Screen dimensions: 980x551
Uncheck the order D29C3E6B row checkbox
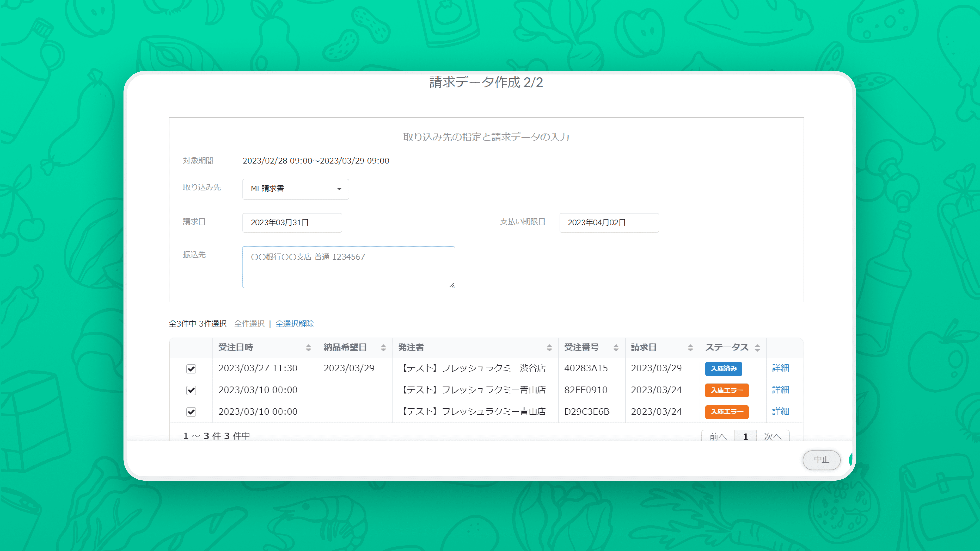tap(191, 412)
